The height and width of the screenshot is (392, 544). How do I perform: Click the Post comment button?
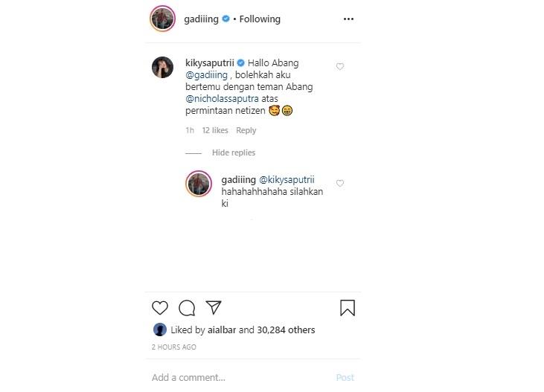(345, 377)
